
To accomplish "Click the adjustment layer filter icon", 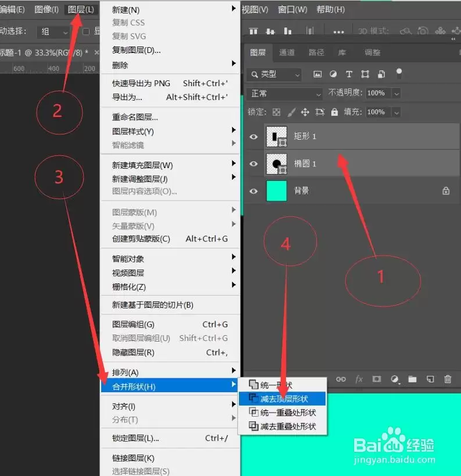I will click(x=333, y=74).
